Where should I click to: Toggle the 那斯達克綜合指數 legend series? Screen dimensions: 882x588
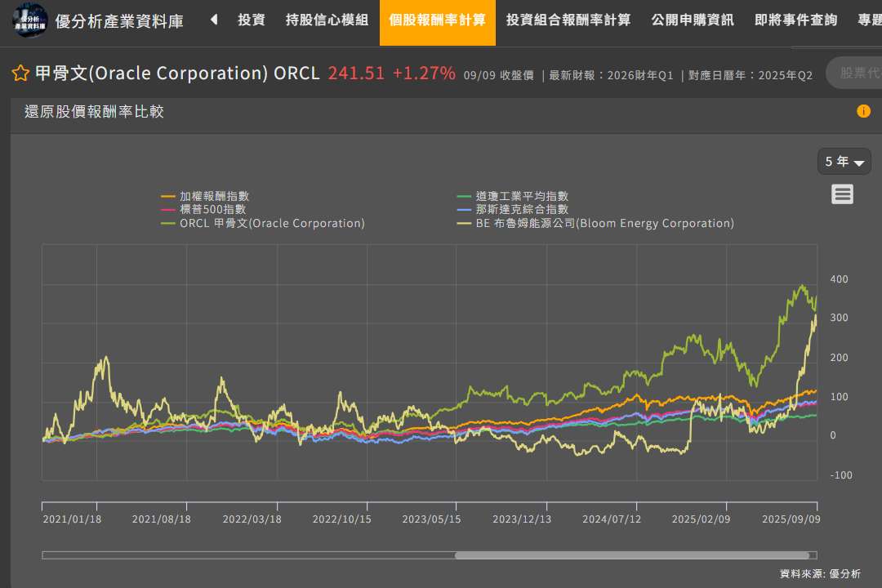[512, 209]
